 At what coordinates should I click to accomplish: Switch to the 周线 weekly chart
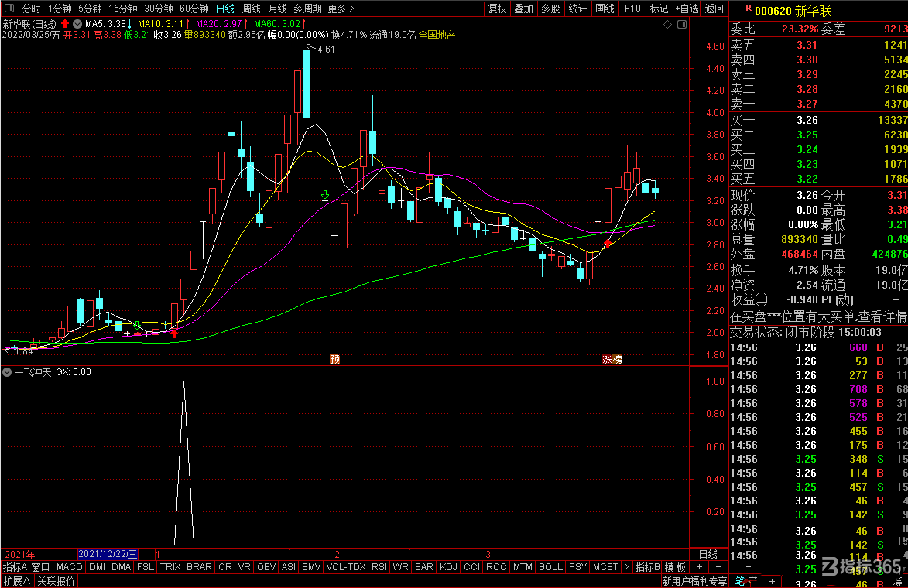coord(252,9)
